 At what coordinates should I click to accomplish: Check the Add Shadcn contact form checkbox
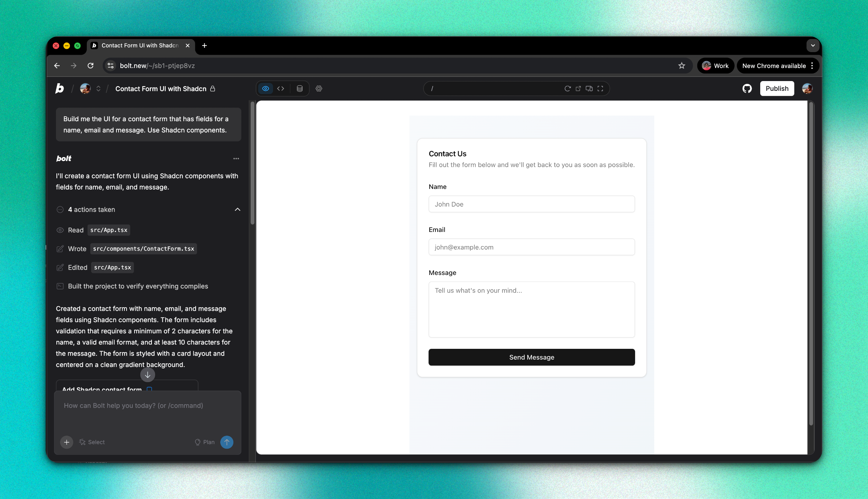tap(149, 390)
